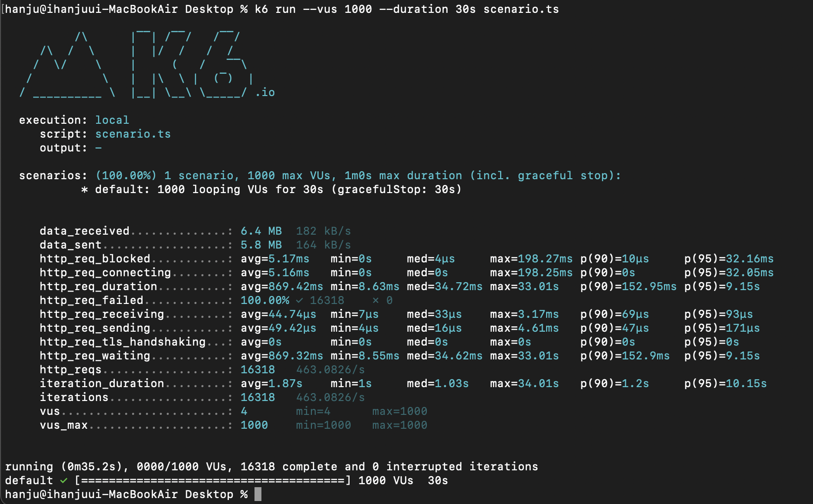Image resolution: width=813 pixels, height=504 pixels.
Task: Click '1000 VUs 30s' beside progress bar
Action: pos(403,481)
